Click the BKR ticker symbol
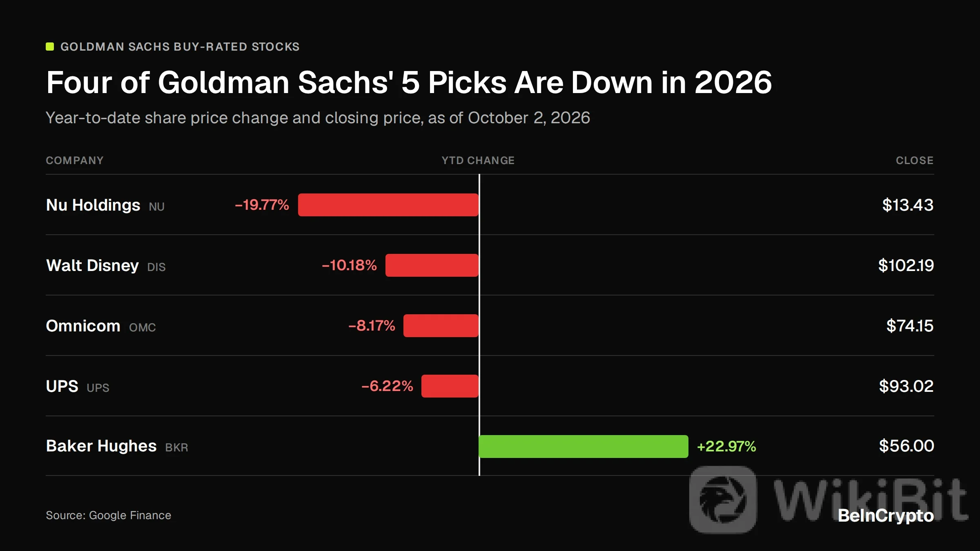The height and width of the screenshot is (551, 980). pos(177,448)
